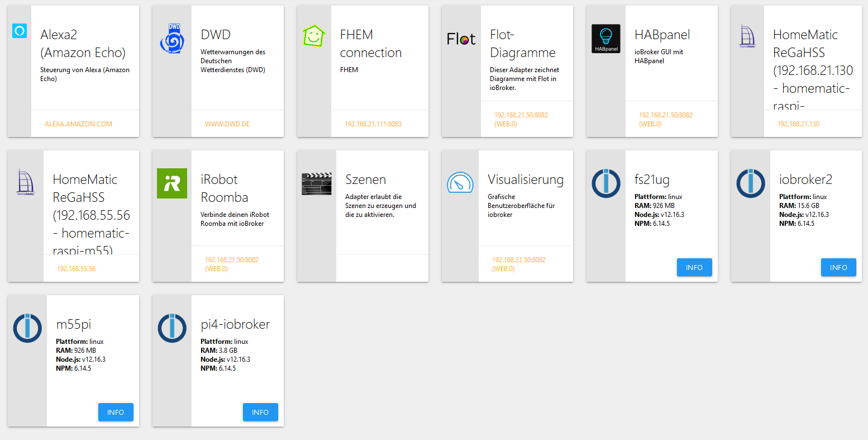
Task: Click "NPM: 6.14.5" on m55pi card
Action: pyautogui.click(x=74, y=368)
